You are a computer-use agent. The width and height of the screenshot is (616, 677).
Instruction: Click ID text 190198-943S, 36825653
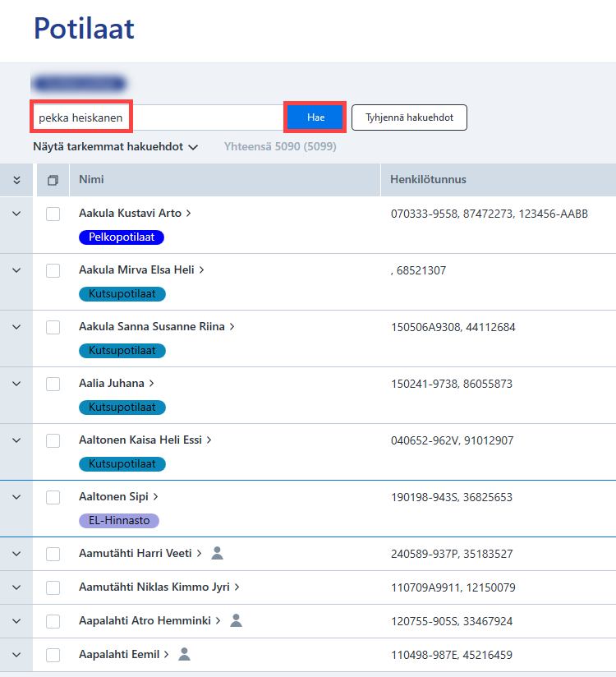click(452, 497)
